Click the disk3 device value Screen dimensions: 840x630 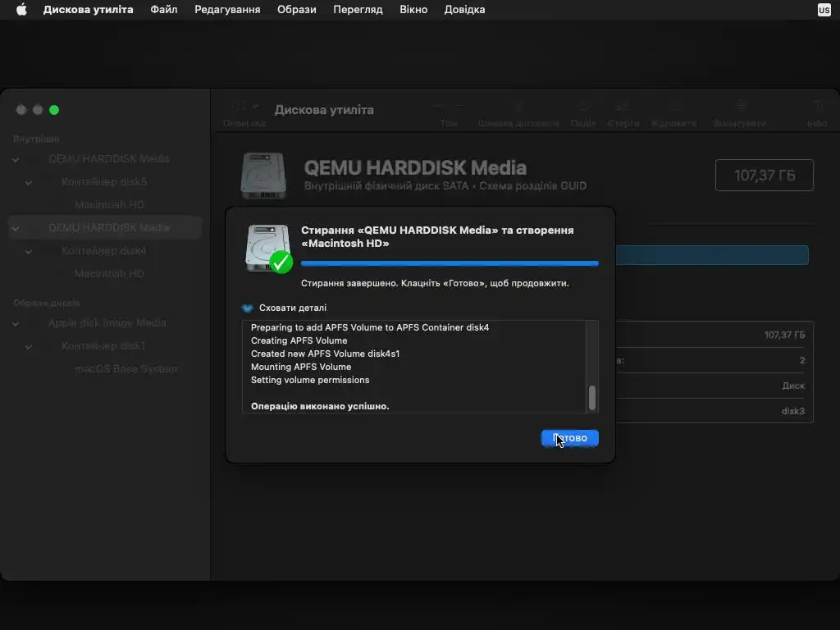pyautogui.click(x=793, y=411)
